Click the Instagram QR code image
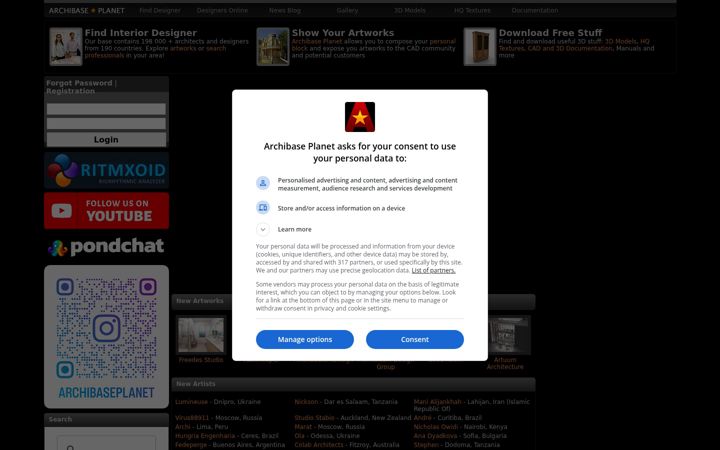Screen dimensions: 720x450 (x=107, y=337)
